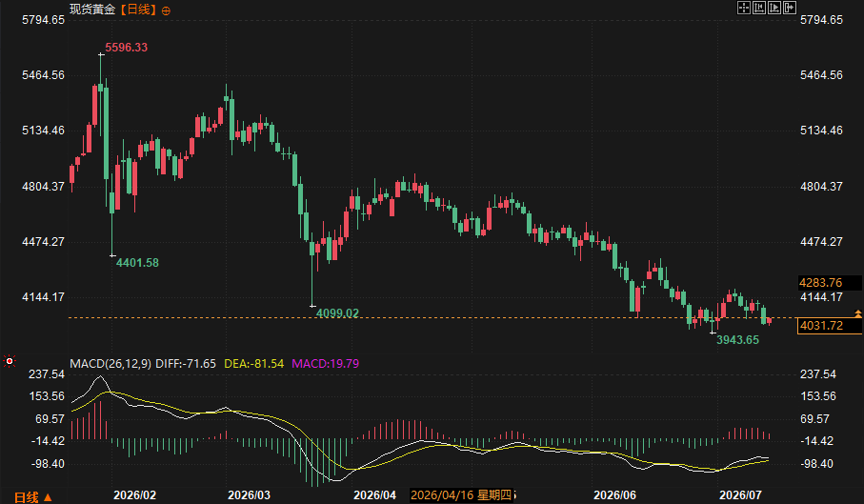Click the jump-to-chart-start axis icon
Image resolution: width=864 pixels, height=504 pixels.
[x=759, y=8]
